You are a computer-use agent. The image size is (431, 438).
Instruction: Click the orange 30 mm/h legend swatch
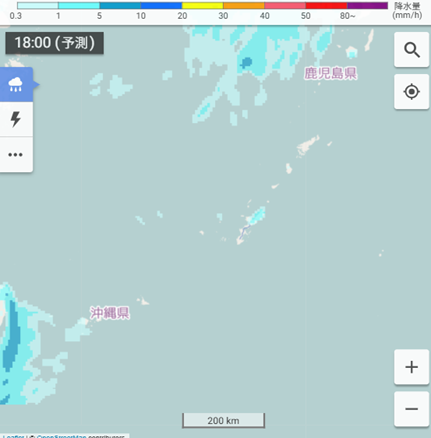coord(244,6)
